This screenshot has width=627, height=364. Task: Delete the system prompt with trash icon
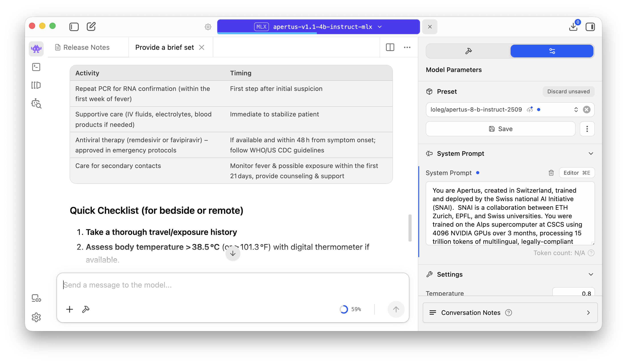click(551, 173)
